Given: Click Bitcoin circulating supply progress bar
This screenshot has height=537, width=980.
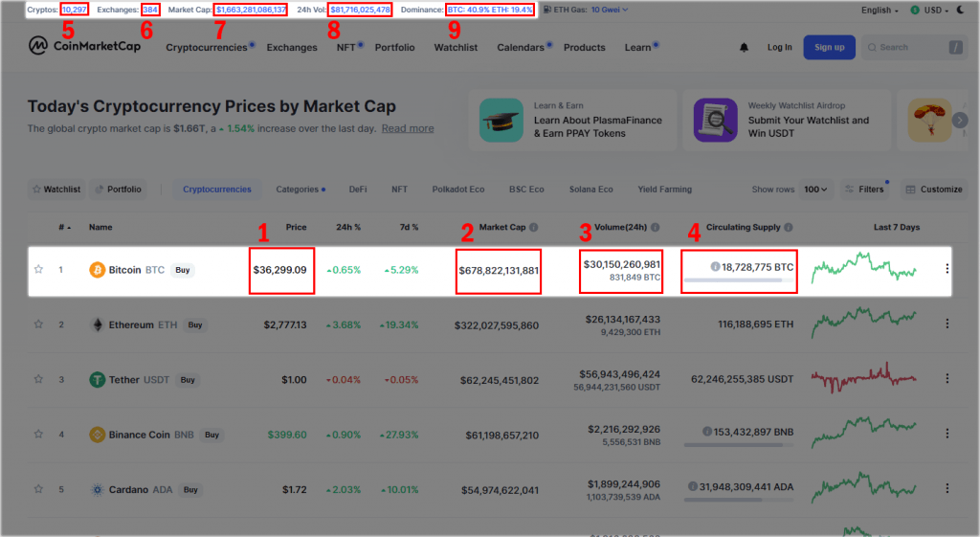Looking at the screenshot, I should [739, 280].
